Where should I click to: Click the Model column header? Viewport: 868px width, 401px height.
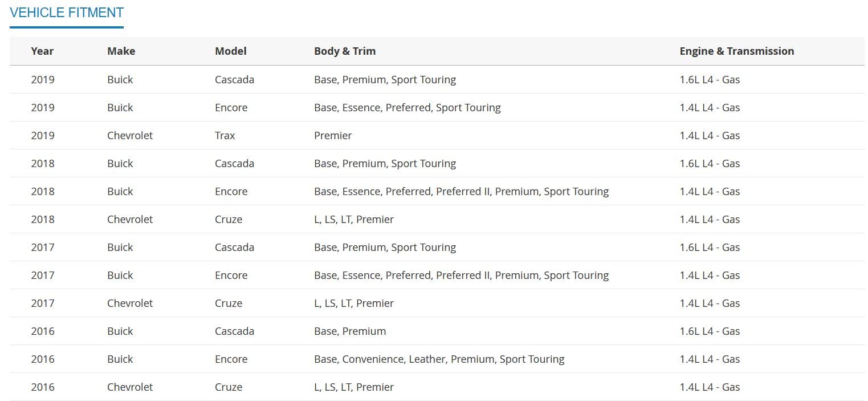point(230,51)
